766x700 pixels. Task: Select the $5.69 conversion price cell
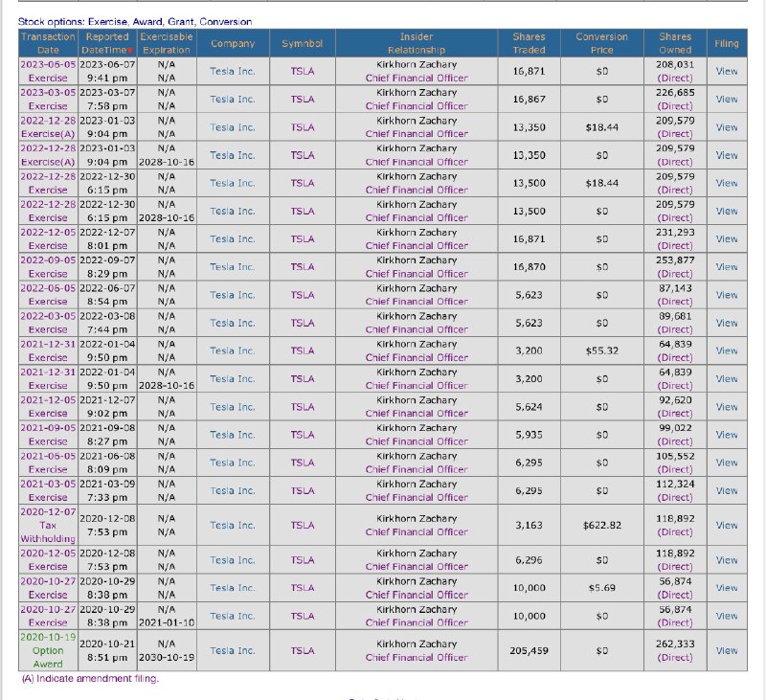[x=602, y=588]
